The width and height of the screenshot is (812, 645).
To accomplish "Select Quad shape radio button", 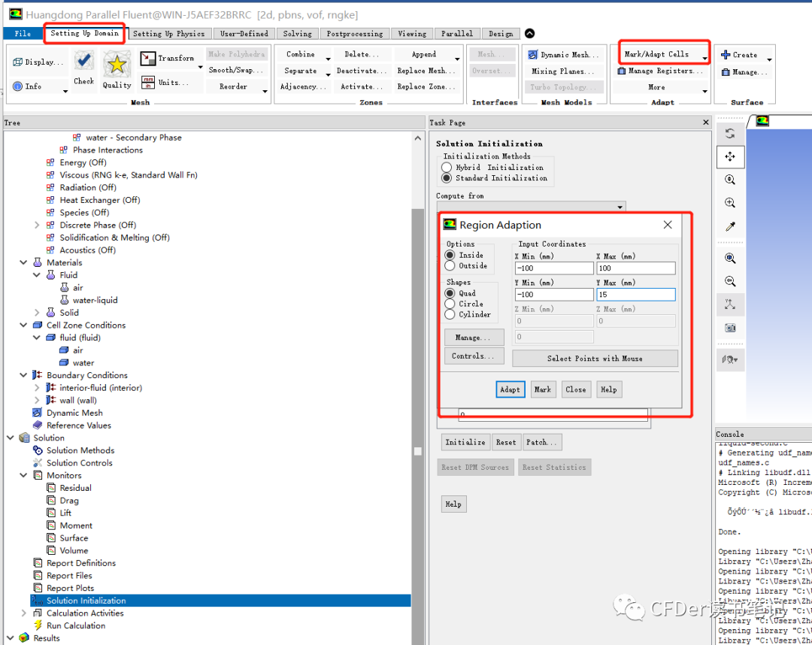I will click(x=450, y=293).
